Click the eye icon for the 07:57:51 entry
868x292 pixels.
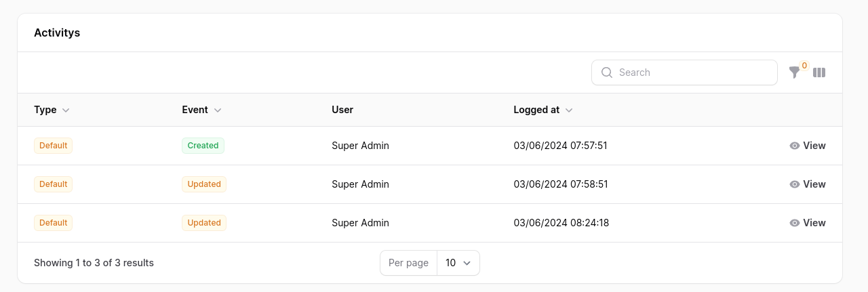pos(795,146)
